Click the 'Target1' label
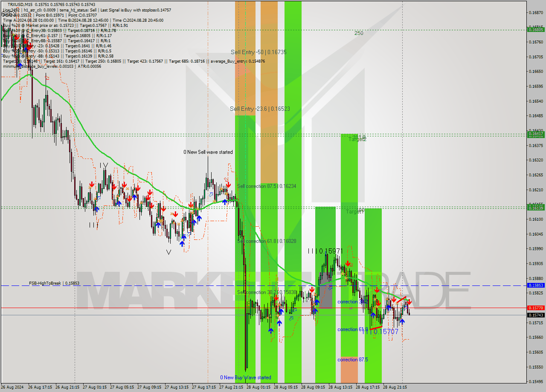The height and width of the screenshot is (392, 546). (354, 212)
